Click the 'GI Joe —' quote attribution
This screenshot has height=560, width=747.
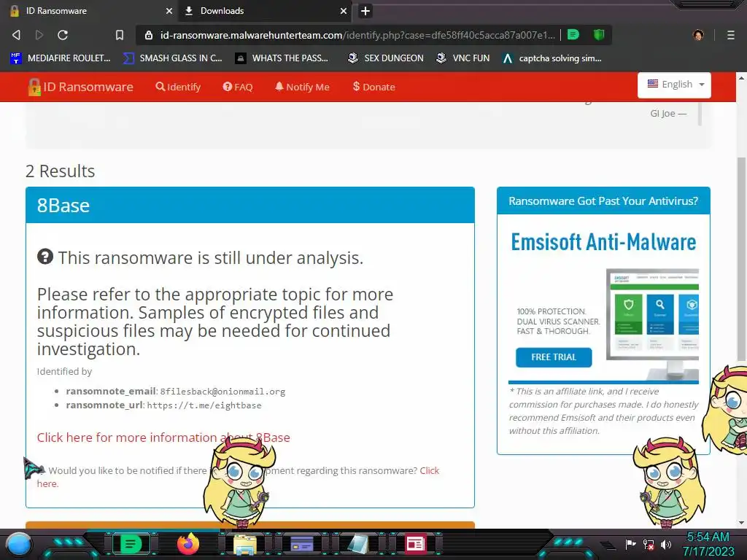coord(668,113)
